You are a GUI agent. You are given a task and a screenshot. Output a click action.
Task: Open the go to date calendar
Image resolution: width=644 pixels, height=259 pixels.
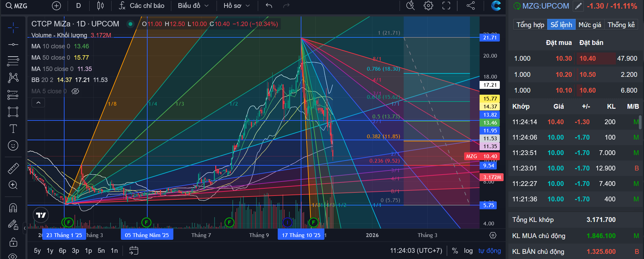click(134, 251)
